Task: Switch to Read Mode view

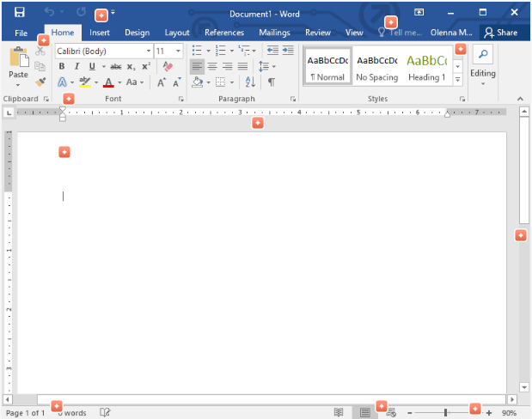Action: click(339, 412)
